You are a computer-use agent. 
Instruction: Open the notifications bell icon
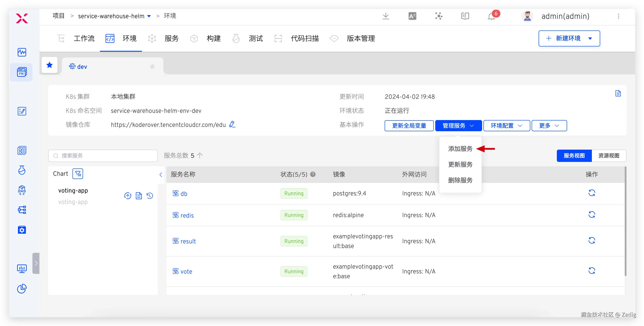pos(491,17)
